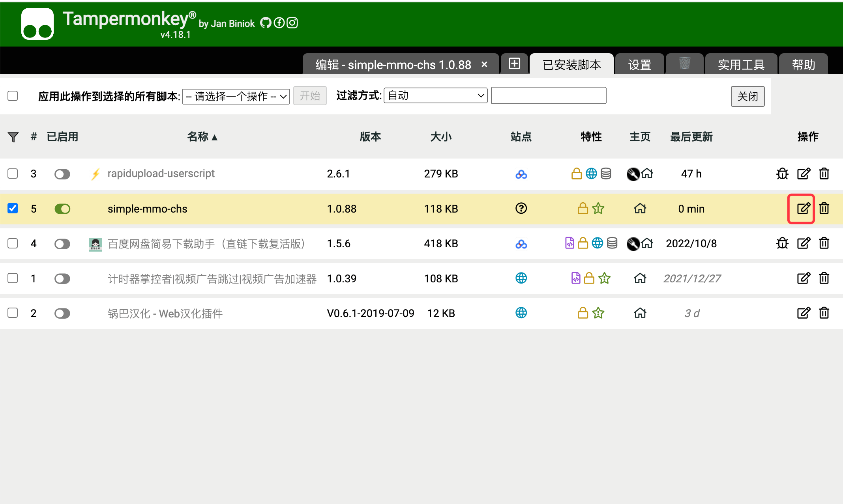843x504 pixels.
Task: Click the filter text input field
Action: [549, 95]
